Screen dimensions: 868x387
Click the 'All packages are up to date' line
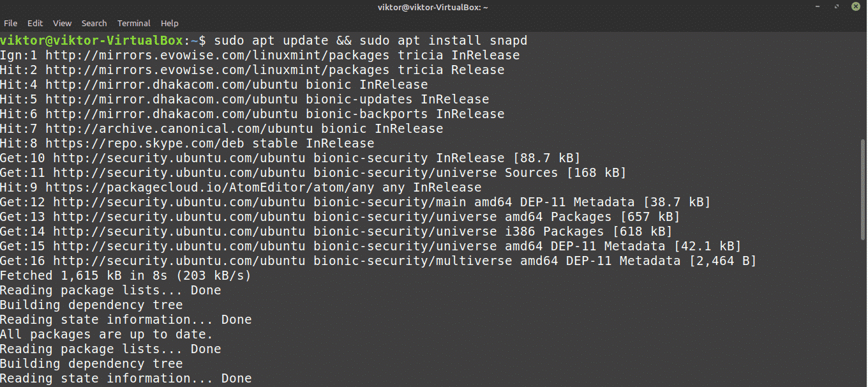[x=106, y=334]
